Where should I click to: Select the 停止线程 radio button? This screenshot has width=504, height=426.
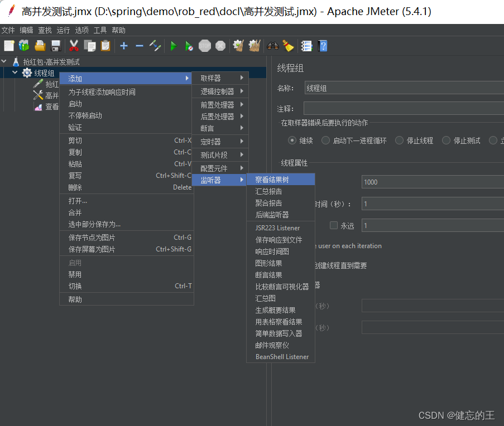tap(399, 141)
